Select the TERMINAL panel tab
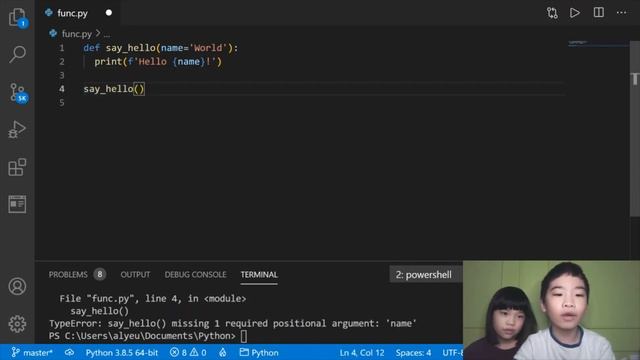 coord(259,275)
